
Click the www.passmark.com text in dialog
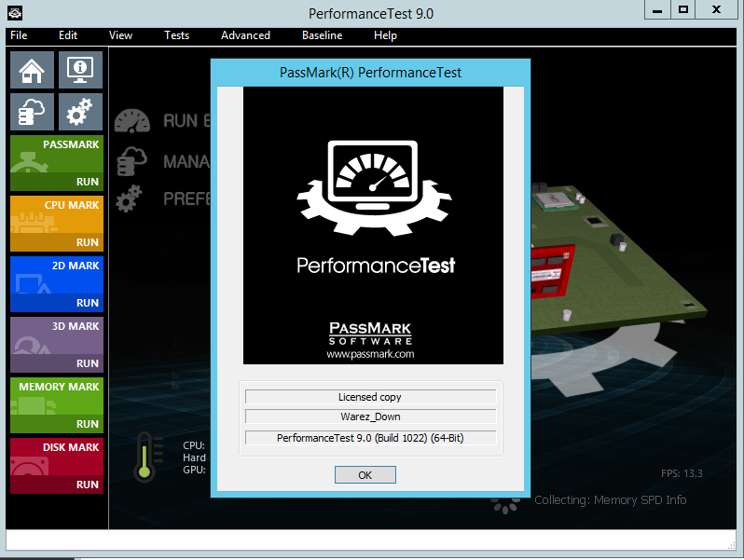370,354
